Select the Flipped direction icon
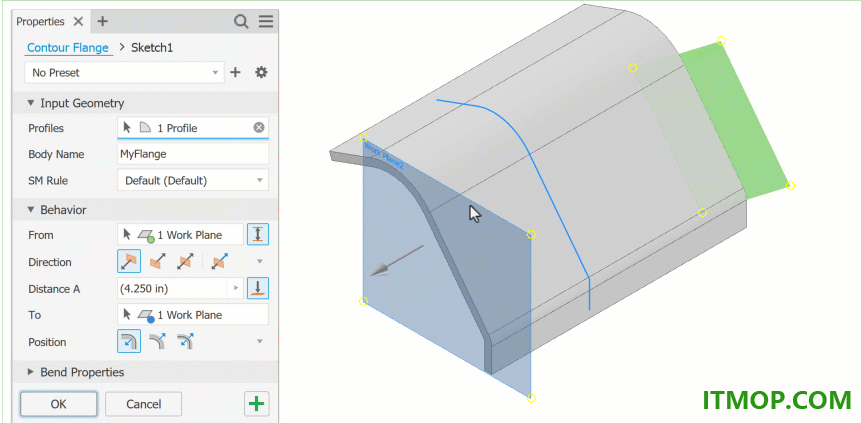Viewport: 861px width, 423px height. pos(157,262)
